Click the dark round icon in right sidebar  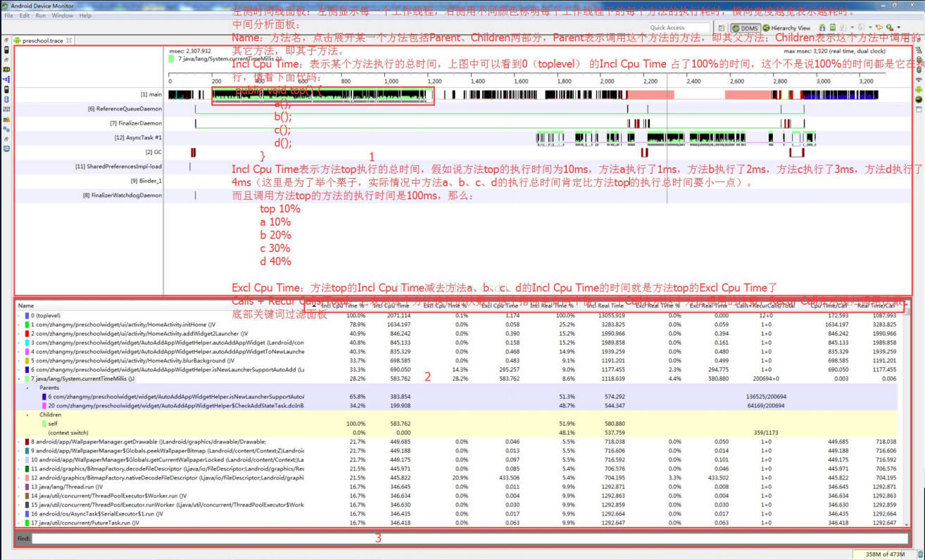point(919,99)
